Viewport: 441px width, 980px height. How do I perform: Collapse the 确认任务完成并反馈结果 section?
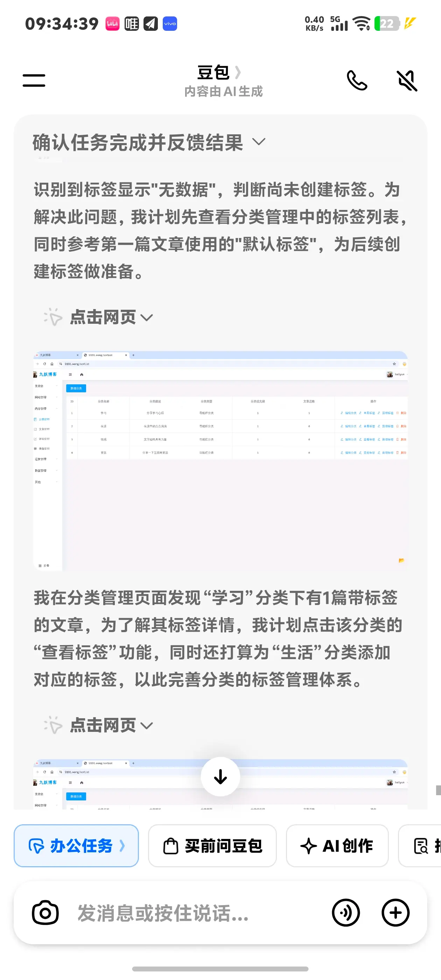pyautogui.click(x=259, y=142)
